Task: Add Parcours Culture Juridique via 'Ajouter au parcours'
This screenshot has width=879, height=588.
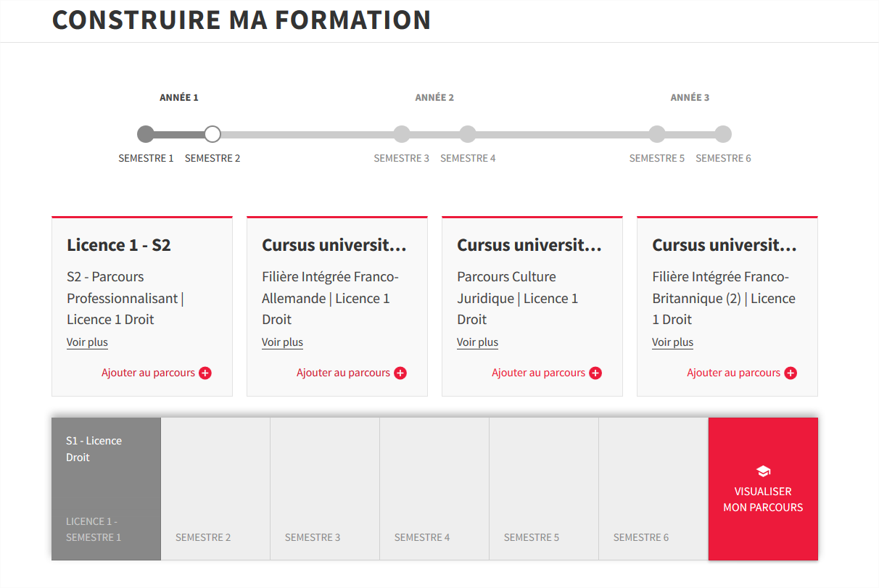Action: tap(538, 373)
